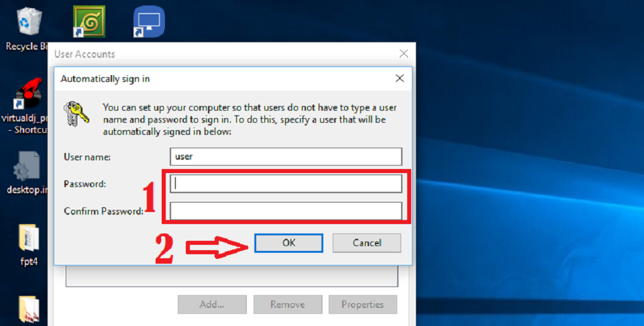Screen dimensions: 644x326
Task: Click the 'Password:' label
Action: point(85,184)
